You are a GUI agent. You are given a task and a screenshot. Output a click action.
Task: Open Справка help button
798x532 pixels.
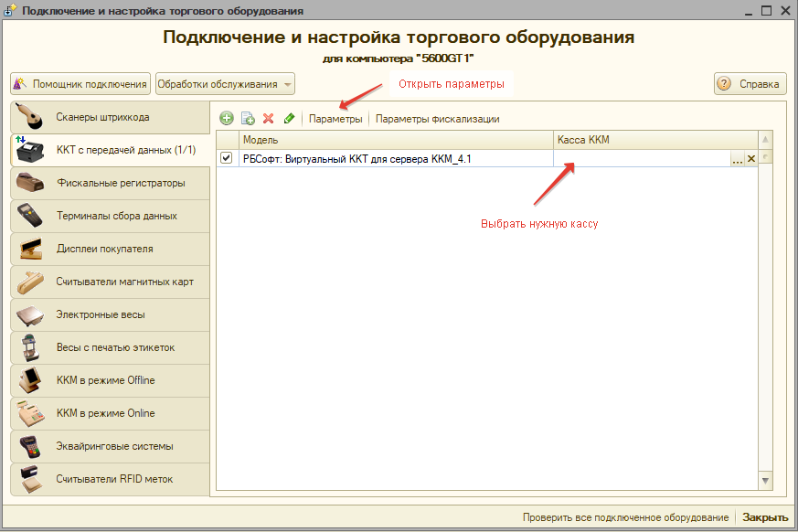coord(750,84)
